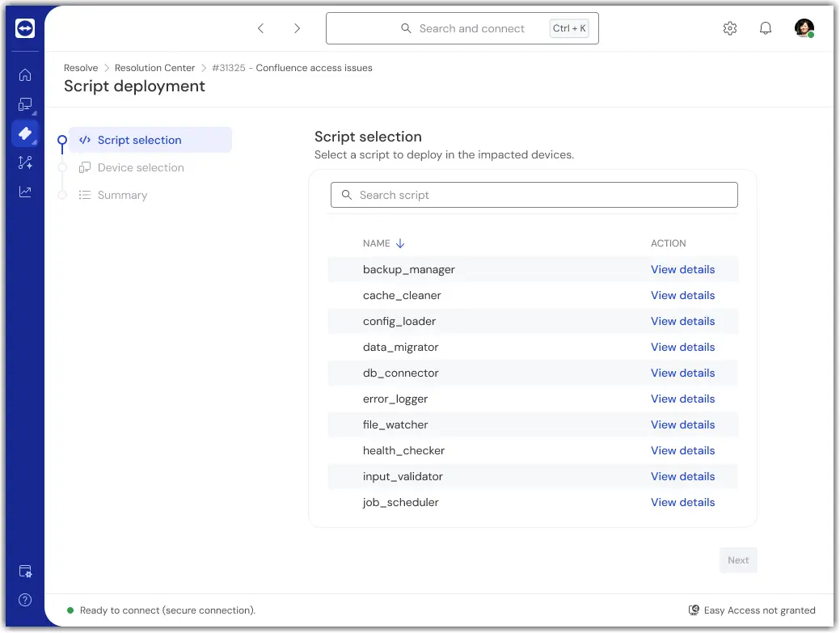This screenshot has width=840, height=633.
Task: View details for config_loader
Action: [682, 321]
